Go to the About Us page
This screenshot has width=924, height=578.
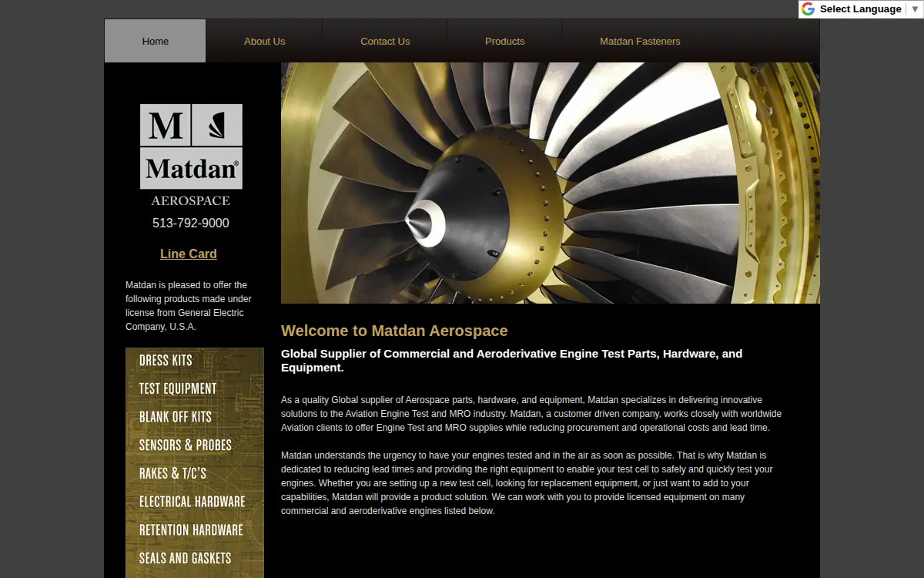point(264,41)
